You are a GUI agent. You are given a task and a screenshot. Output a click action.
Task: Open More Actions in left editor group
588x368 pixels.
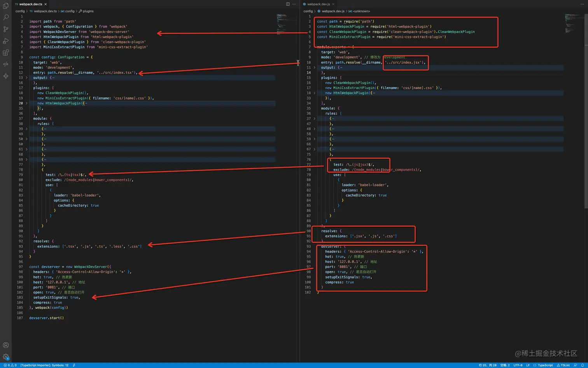(x=294, y=4)
